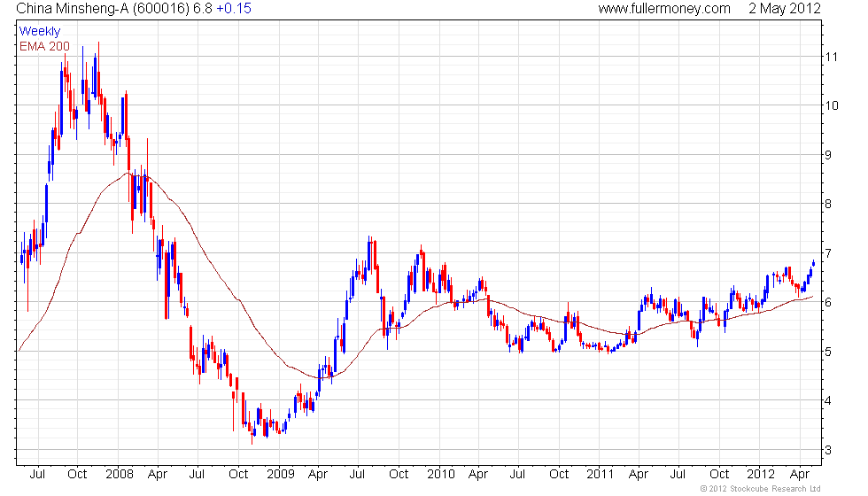
Task: Click the y-axis value 4
Action: tap(828, 400)
